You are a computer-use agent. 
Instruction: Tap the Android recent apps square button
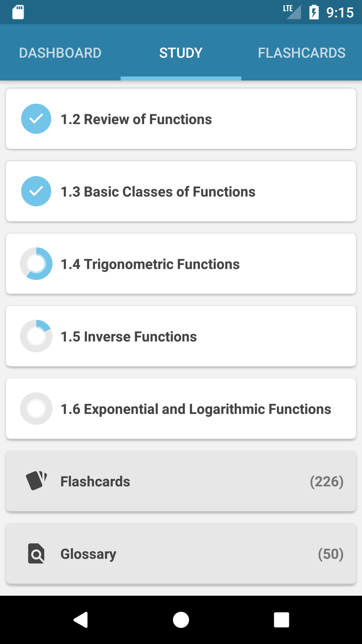pos(282,620)
